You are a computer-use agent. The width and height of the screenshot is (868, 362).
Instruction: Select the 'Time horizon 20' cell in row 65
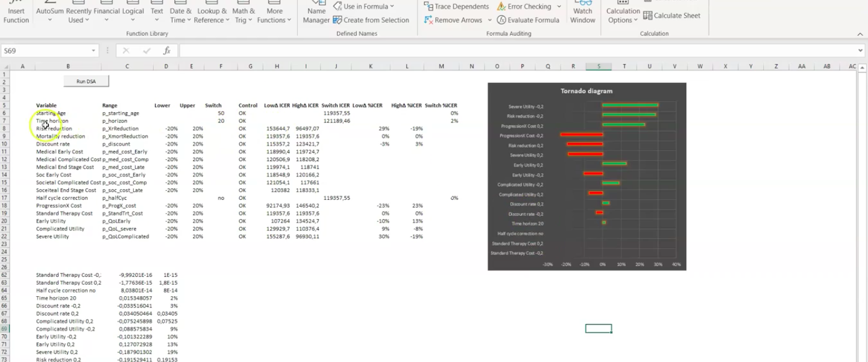(x=68, y=298)
